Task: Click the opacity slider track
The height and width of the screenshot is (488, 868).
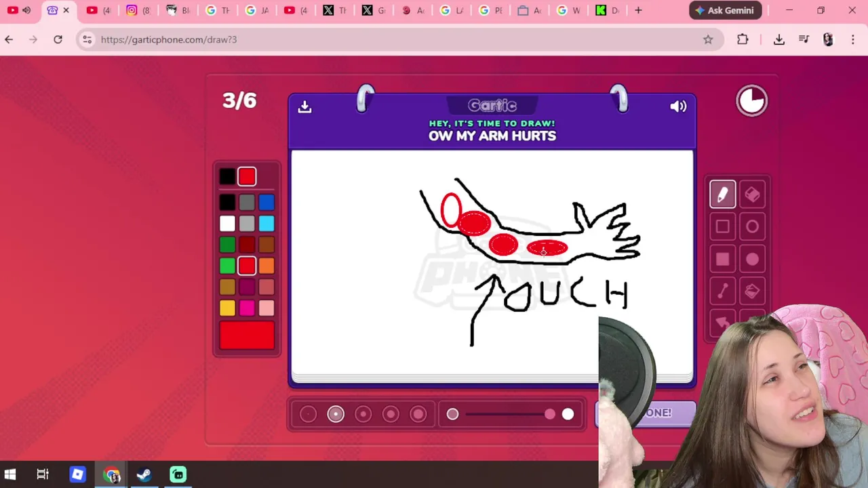Action: 510,414
